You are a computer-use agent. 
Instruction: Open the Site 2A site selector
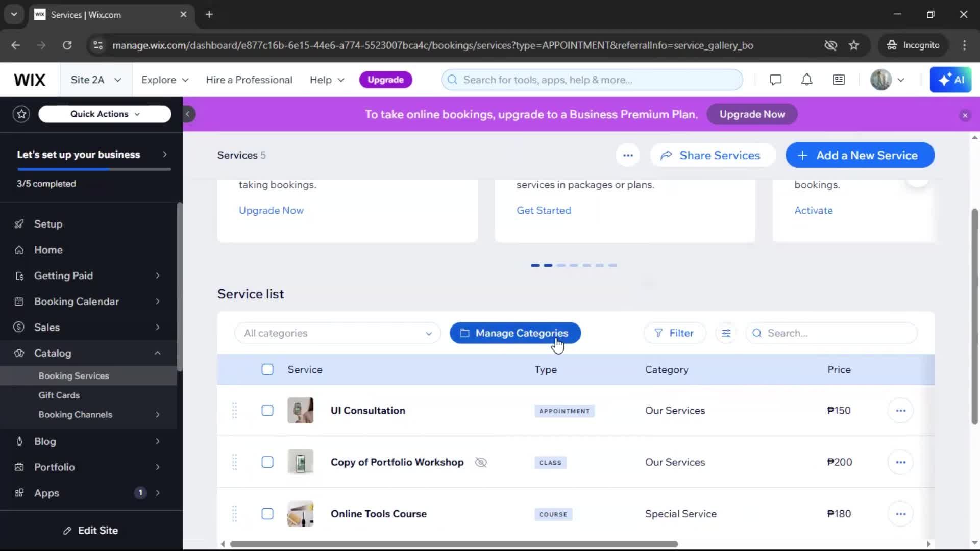96,80
